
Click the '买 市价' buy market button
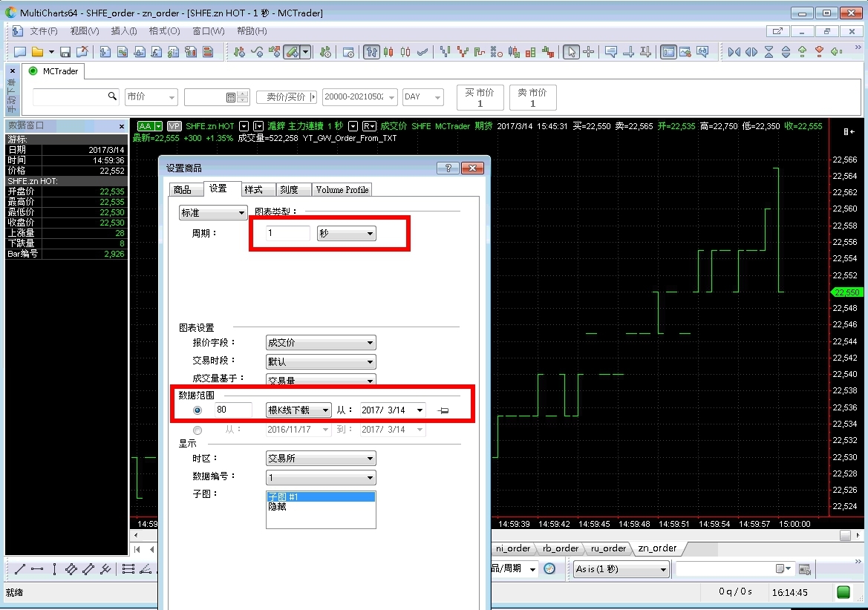480,97
